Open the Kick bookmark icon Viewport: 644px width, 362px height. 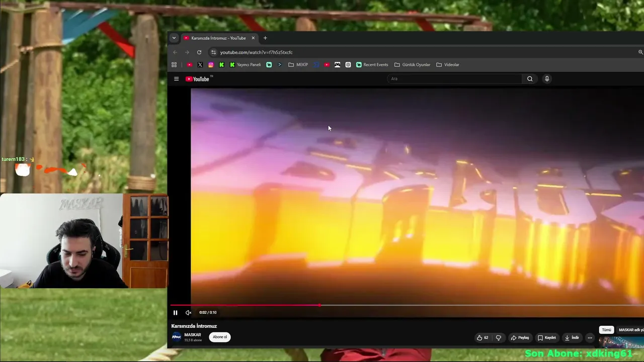221,65
